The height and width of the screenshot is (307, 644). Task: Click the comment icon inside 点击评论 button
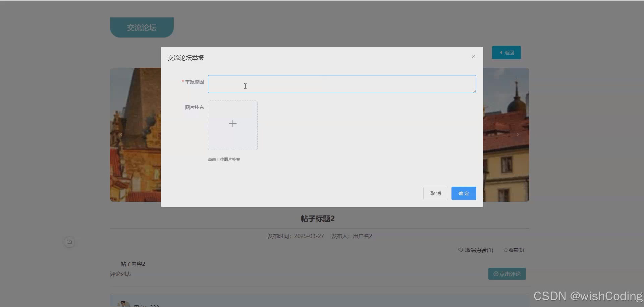tap(496, 274)
